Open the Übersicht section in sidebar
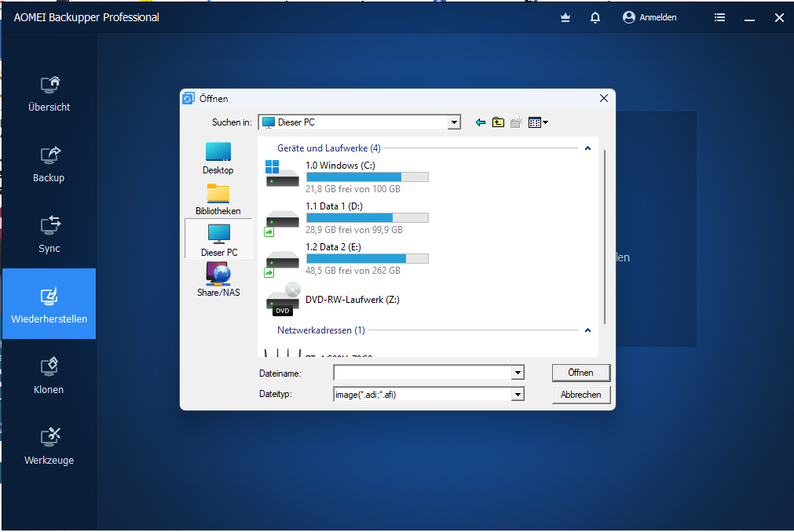 49,94
